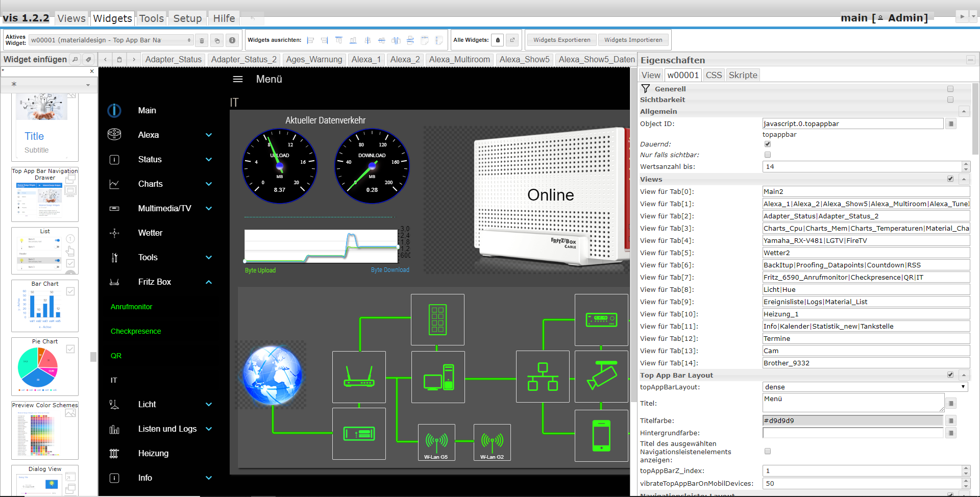Lock all widgets with the padlock icon
Image resolution: width=980 pixels, height=497 pixels.
pyautogui.click(x=498, y=40)
